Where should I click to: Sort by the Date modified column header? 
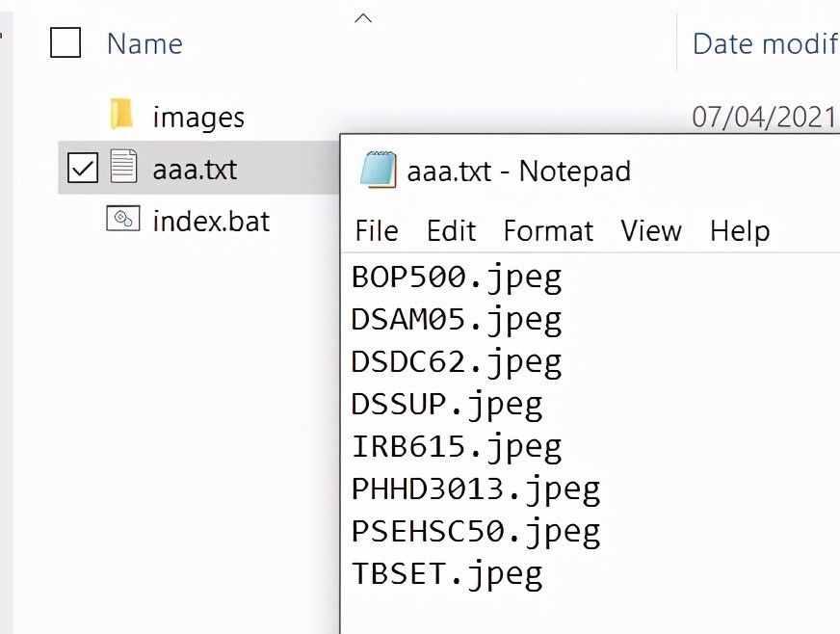(766, 43)
